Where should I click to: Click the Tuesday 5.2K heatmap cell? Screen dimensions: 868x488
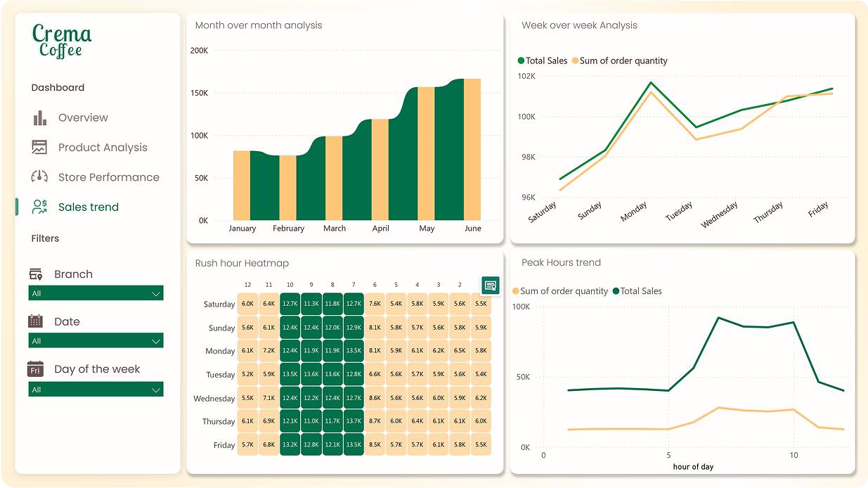click(x=247, y=374)
